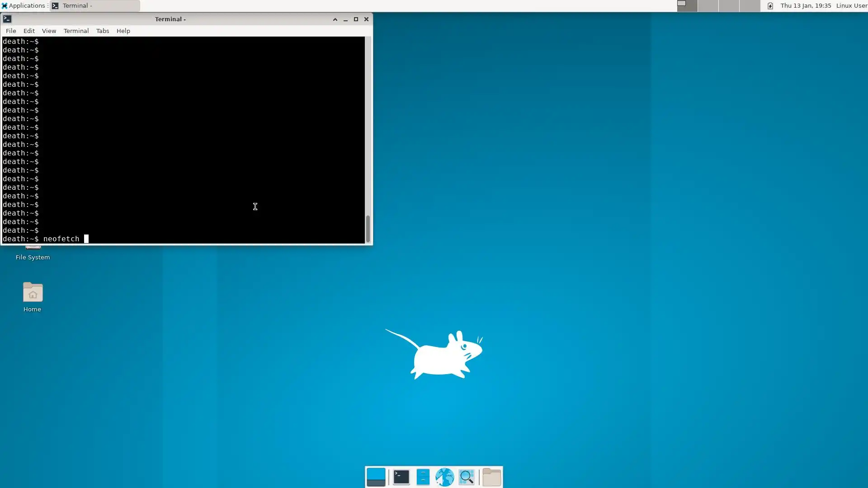
Task: Open Application Finder magnifier icon
Action: [x=466, y=477]
